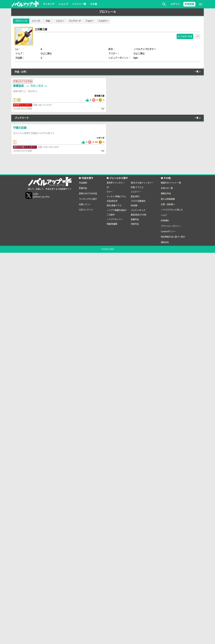
Task: Click the 限 badge icon on 御霊猛疾 card
Action: click(x=19, y=100)
